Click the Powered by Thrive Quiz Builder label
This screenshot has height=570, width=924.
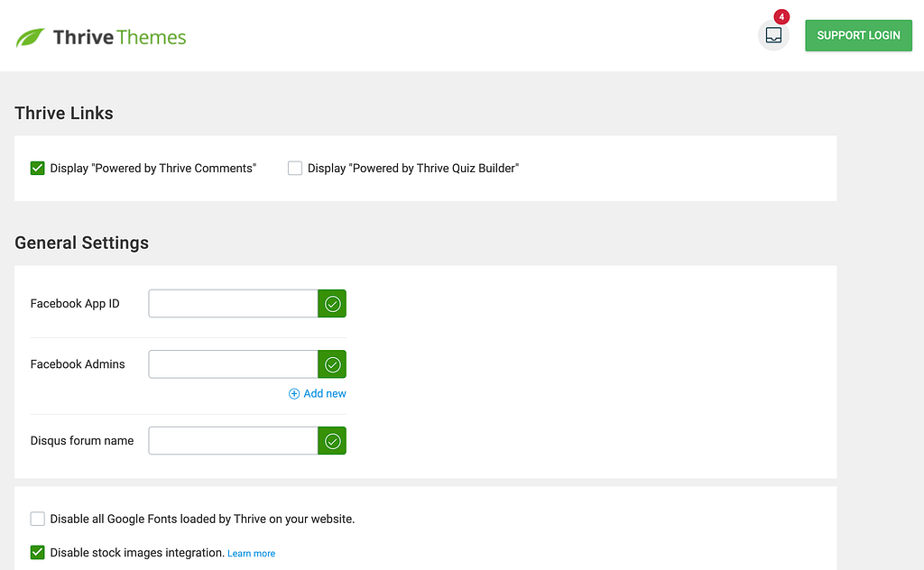click(413, 169)
